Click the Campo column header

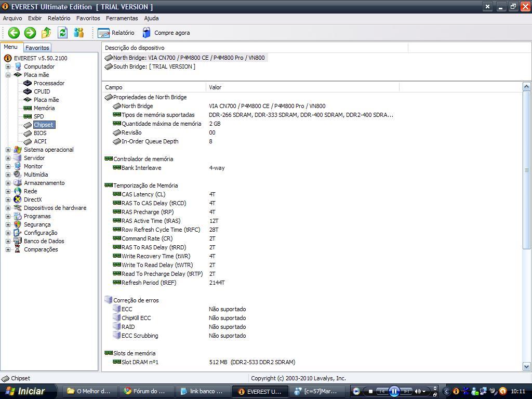(154, 87)
